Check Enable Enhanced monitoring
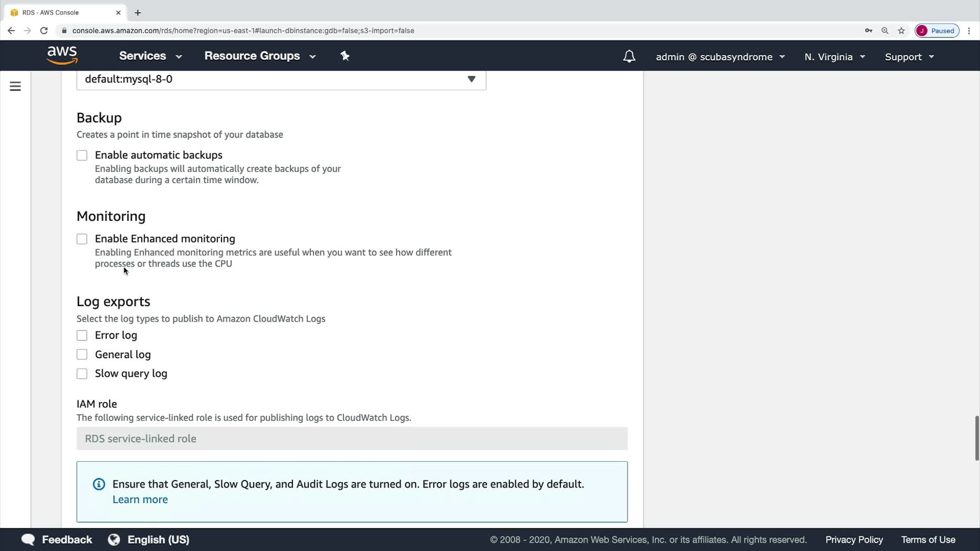Screen dimensions: 980x551 82,239
